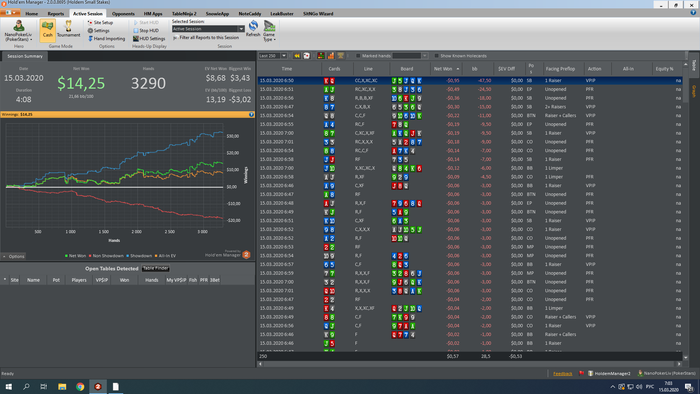Select Cash game mode icon
The height and width of the screenshot is (394, 700).
[47, 30]
